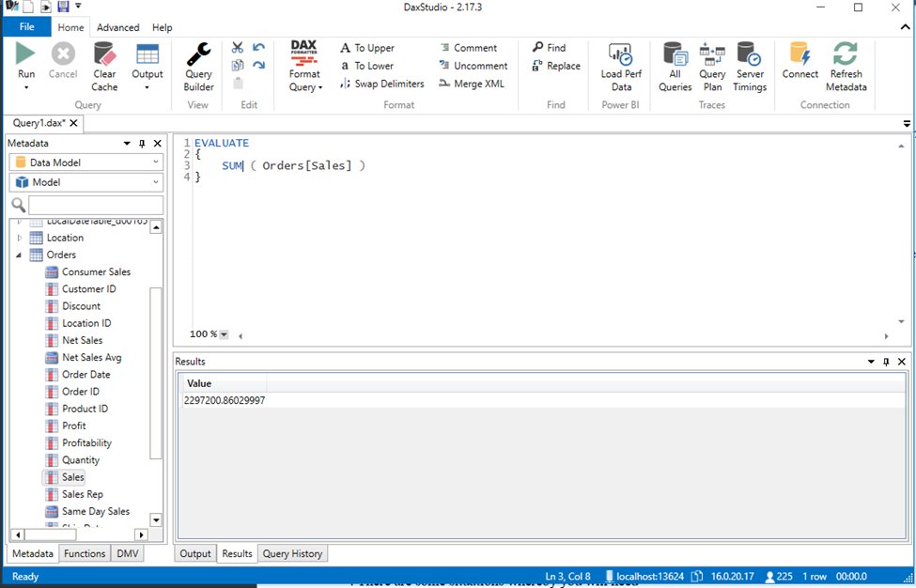Select the Net Sales Avg measure
This screenshot has width=916, height=588.
tap(92, 357)
